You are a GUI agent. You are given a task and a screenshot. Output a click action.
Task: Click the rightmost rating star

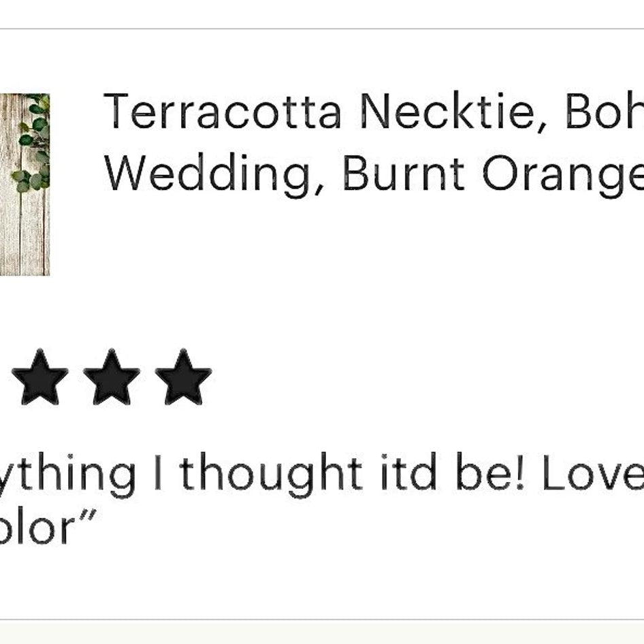183,378
